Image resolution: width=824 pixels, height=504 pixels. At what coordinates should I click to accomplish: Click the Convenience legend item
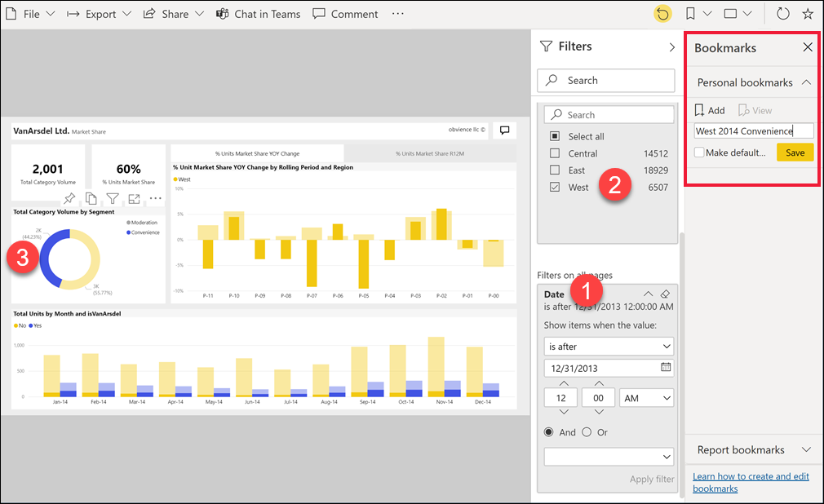pyautogui.click(x=143, y=232)
